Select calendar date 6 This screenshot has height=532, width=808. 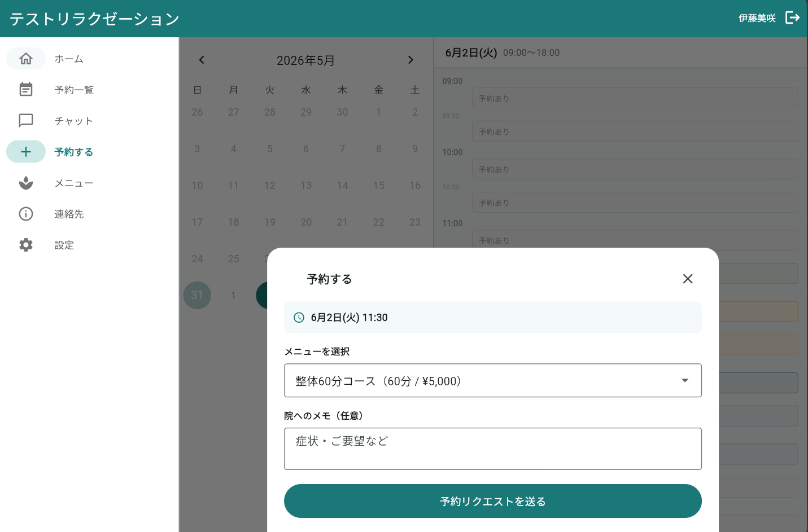coord(306,149)
